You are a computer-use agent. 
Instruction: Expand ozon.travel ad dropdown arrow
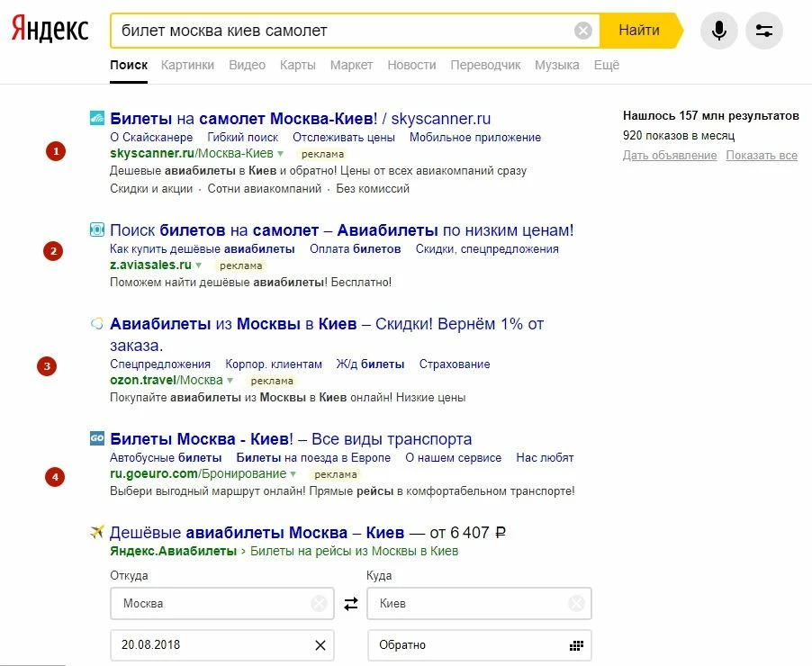coord(230,380)
